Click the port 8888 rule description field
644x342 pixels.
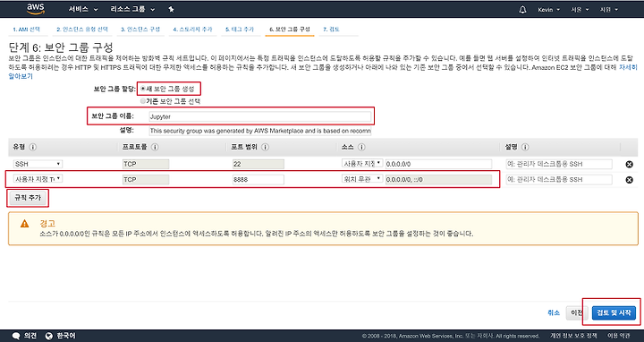click(559, 180)
